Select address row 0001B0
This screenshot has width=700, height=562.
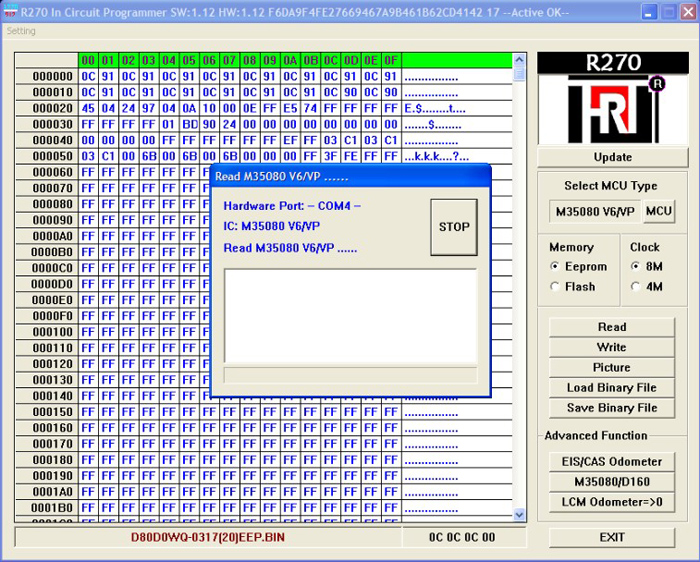[x=46, y=508]
